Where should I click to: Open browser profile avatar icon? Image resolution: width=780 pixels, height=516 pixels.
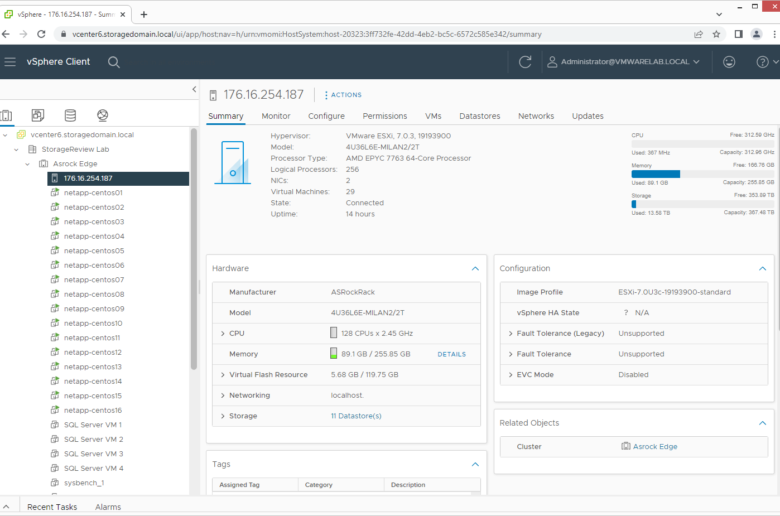(756, 34)
